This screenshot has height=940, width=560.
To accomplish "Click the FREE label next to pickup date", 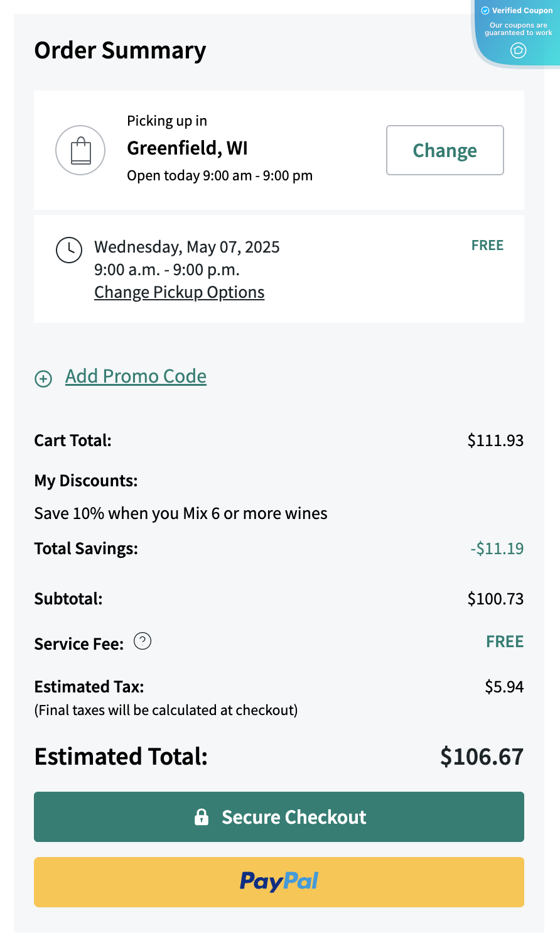I will pos(487,246).
